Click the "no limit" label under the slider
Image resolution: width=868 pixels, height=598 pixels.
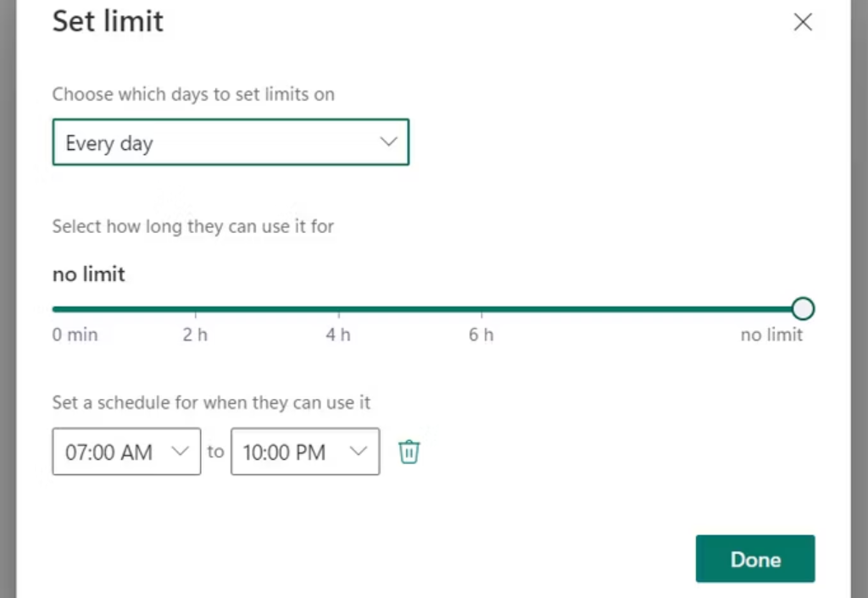(x=771, y=335)
